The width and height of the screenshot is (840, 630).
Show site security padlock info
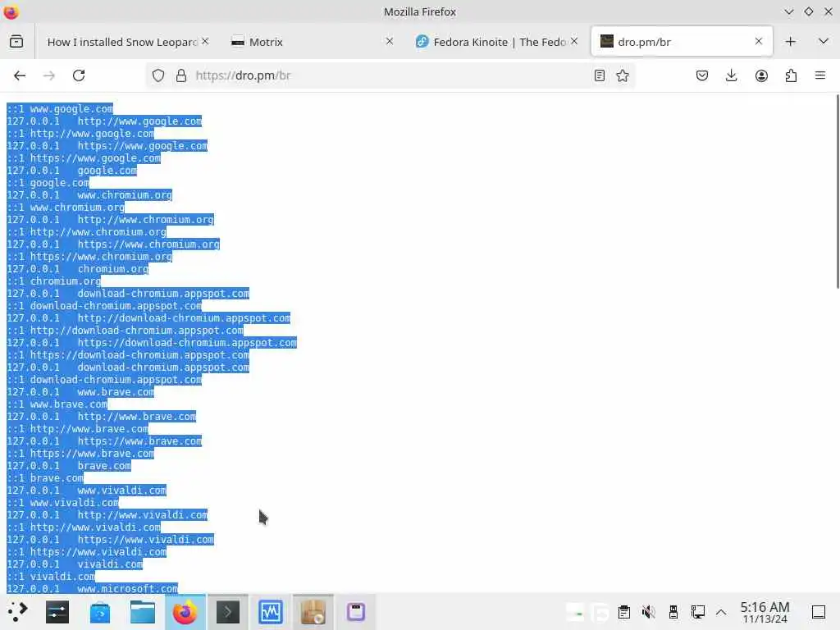click(181, 75)
